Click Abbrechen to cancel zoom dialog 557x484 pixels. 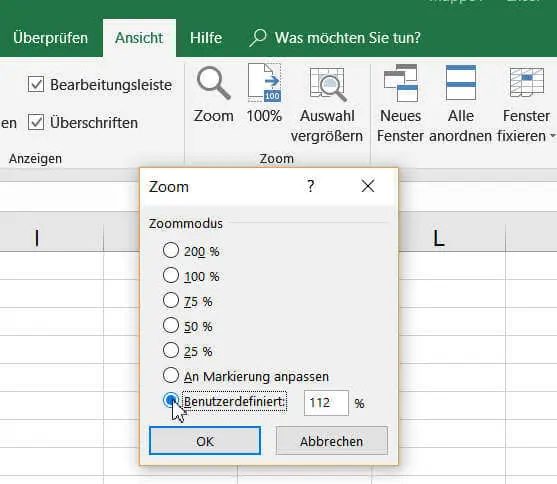[x=331, y=441]
